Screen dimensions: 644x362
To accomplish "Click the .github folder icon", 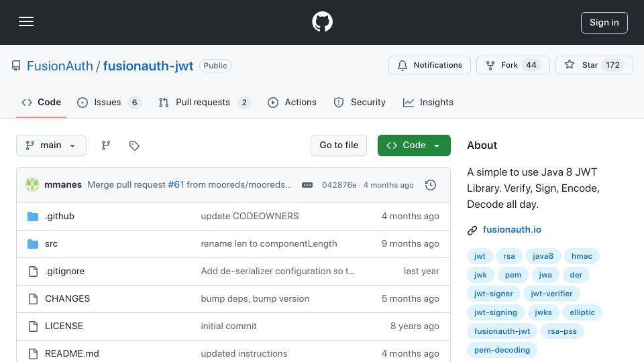I will tap(33, 217).
